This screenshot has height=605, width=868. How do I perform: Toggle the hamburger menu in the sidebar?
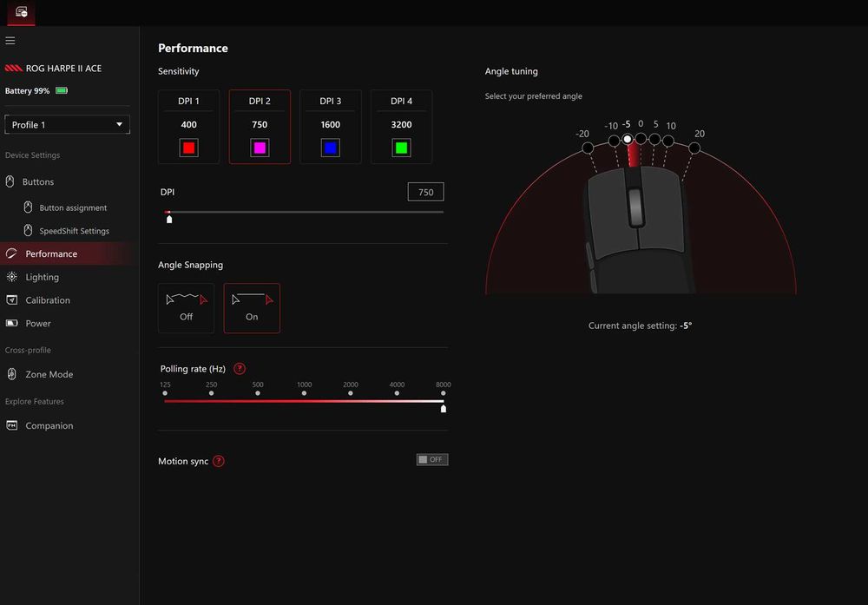click(10, 41)
